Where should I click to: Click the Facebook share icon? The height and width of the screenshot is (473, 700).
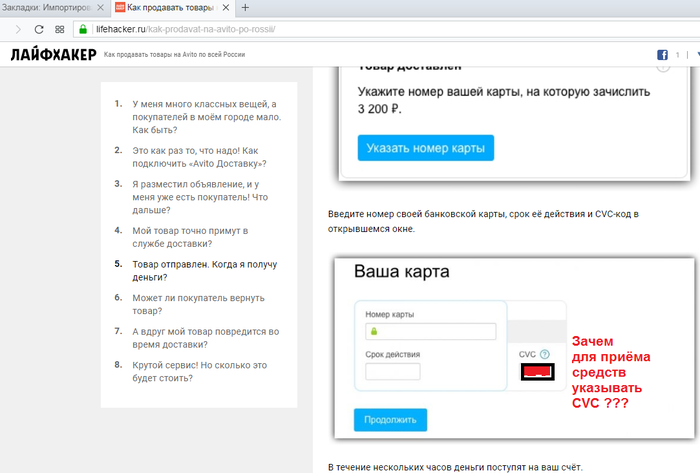(x=662, y=55)
